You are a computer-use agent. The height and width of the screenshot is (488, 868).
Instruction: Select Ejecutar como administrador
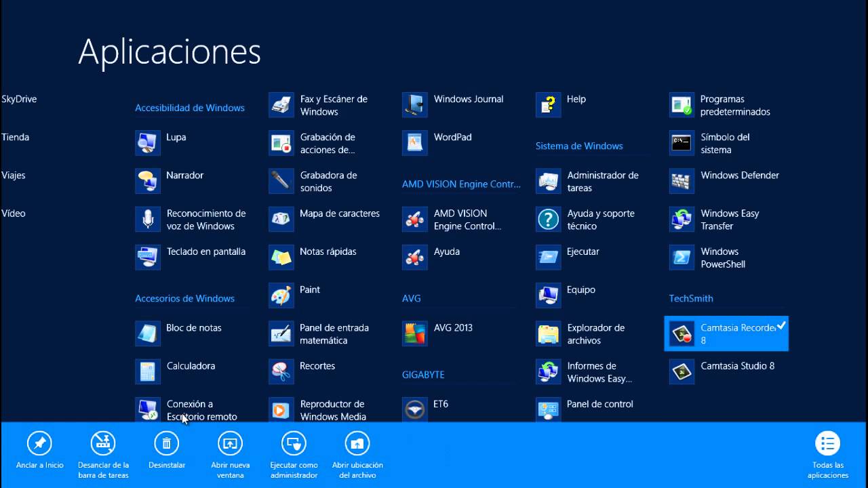pyautogui.click(x=294, y=455)
